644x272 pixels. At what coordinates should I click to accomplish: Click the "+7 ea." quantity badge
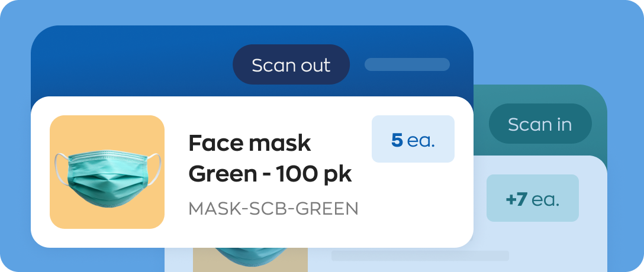pos(532,198)
